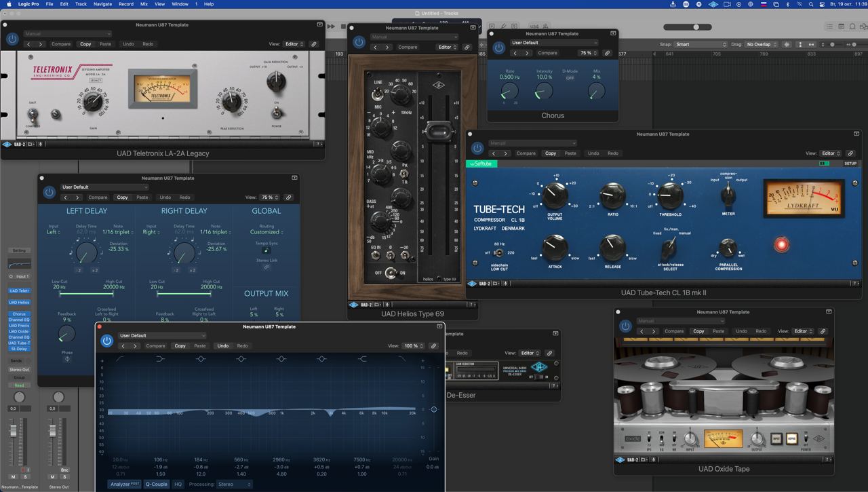The image size is (868, 492).
Task: Click link icon in the De-Esser window
Action: pos(549,353)
